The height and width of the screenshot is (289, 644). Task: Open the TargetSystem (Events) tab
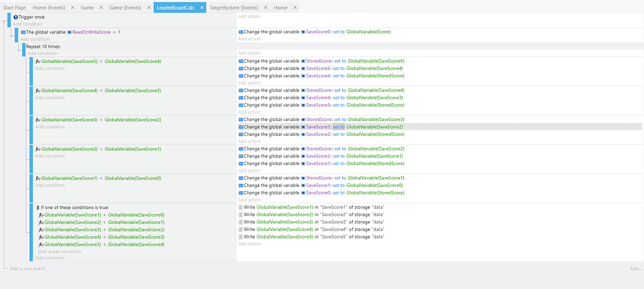click(234, 8)
